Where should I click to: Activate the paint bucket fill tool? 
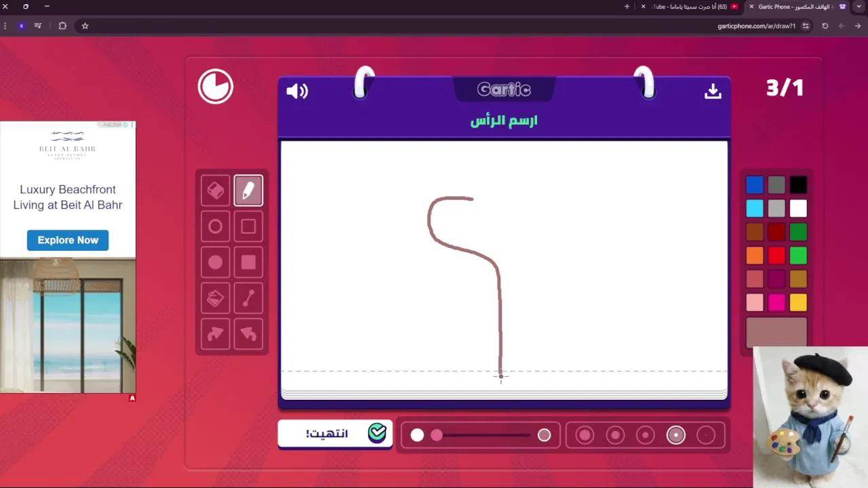click(x=216, y=298)
